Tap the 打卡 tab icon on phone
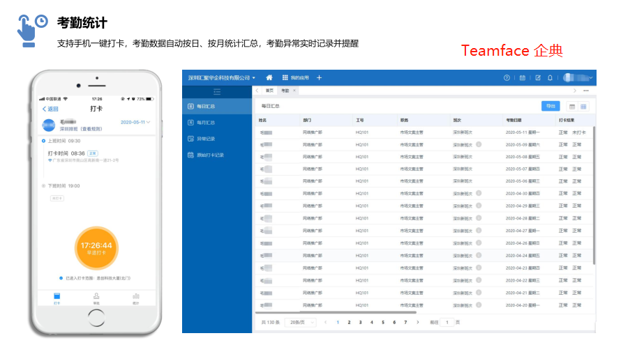This screenshot has height=361, width=644. coord(57,298)
